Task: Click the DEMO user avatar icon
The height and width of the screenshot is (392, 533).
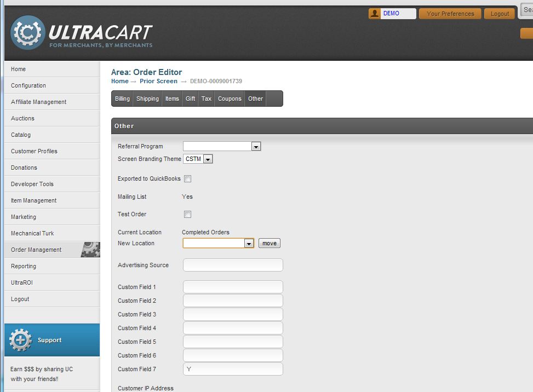Action: point(375,14)
